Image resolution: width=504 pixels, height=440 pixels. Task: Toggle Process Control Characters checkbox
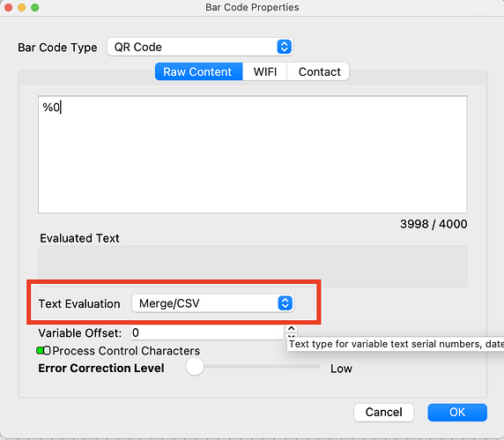pyautogui.click(x=43, y=351)
